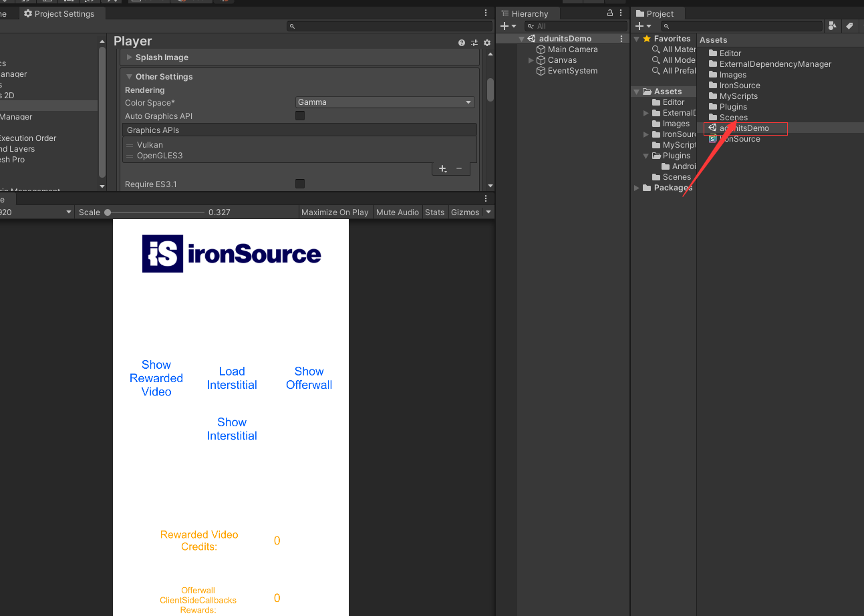Collapse the Other Settings section
Viewport: 864px width, 616px height.
tap(130, 77)
